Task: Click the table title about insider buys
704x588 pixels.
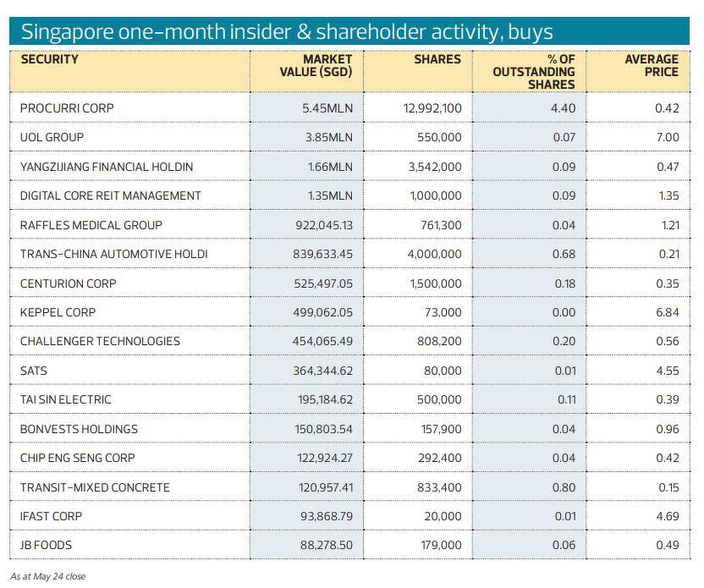Action: [x=287, y=32]
